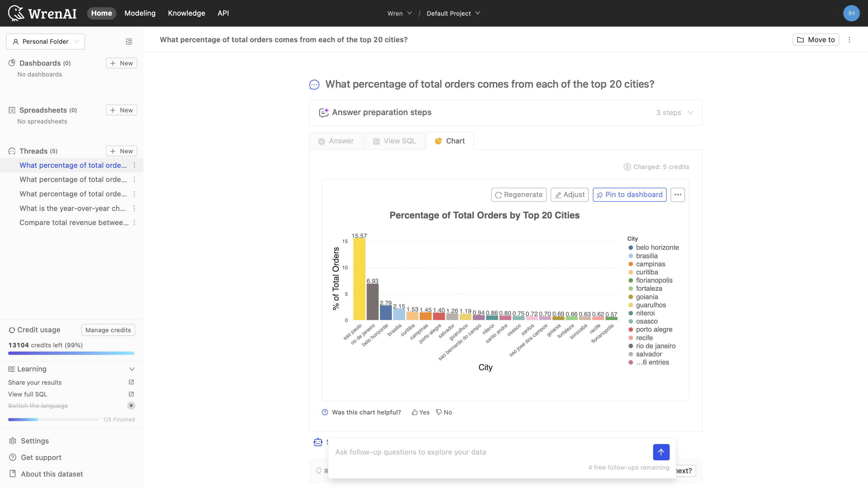Viewport: 868px width, 488px height.
Task: Open the Default Project selector
Action: coord(453,13)
